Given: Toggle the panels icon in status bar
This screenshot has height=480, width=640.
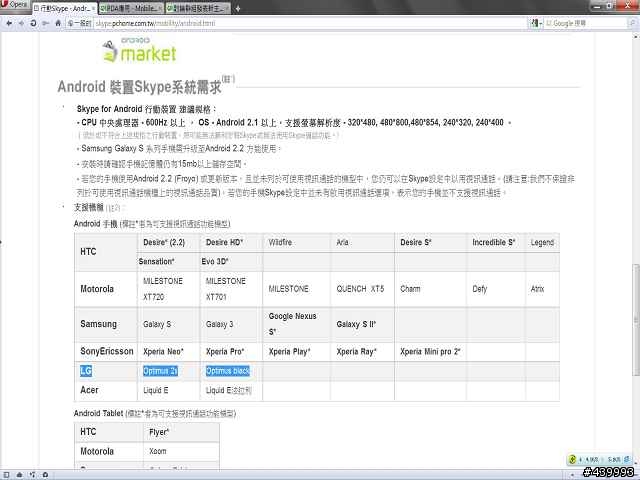Looking at the screenshot, I should 6,475.
